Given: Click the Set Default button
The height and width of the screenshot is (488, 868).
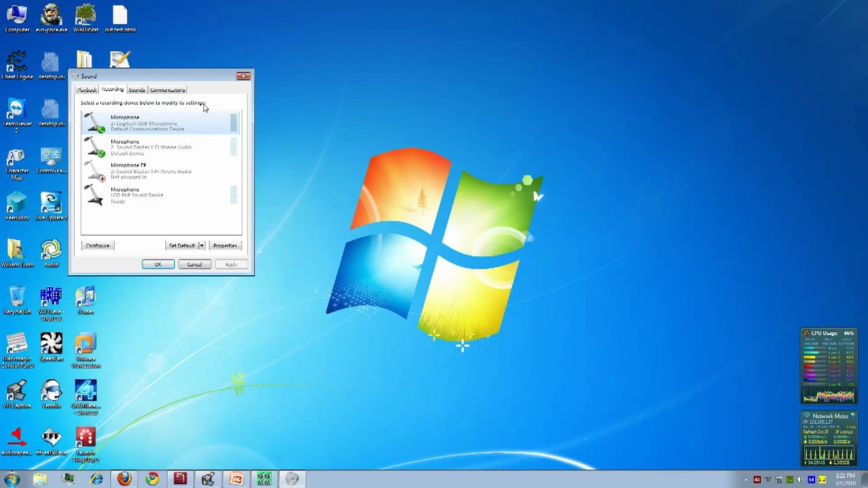Looking at the screenshot, I should pyautogui.click(x=182, y=245).
